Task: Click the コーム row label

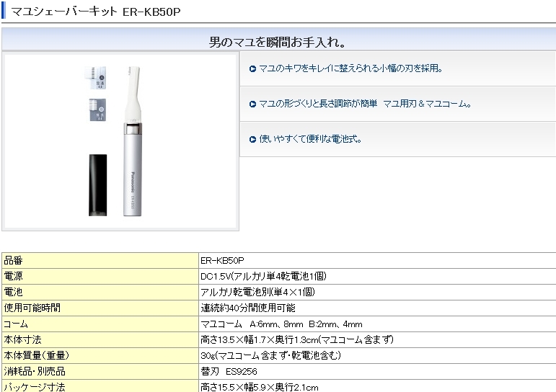Action: point(16,324)
